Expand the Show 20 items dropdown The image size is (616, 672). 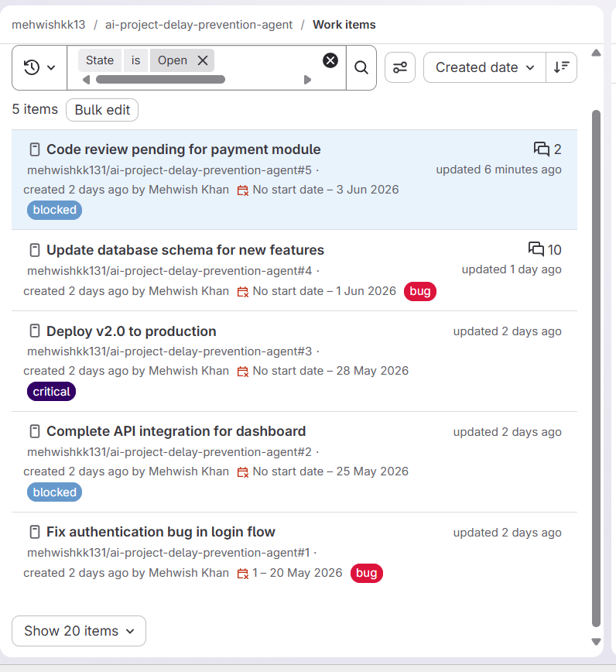tap(79, 631)
